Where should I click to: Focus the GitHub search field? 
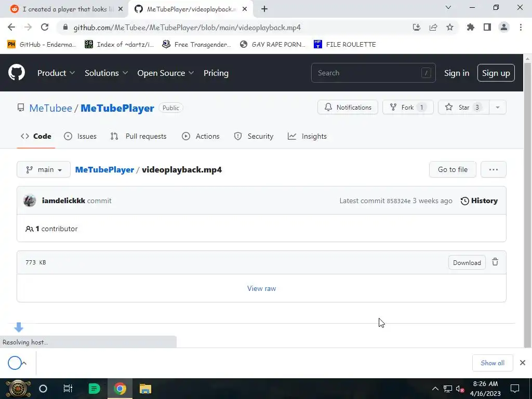[x=373, y=73]
